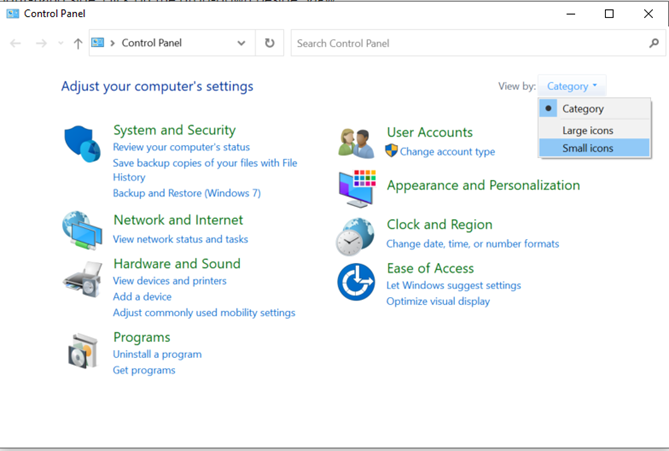Click the Appearance and Personalization monitor icon
Image resolution: width=669 pixels, height=451 pixels.
(357, 188)
